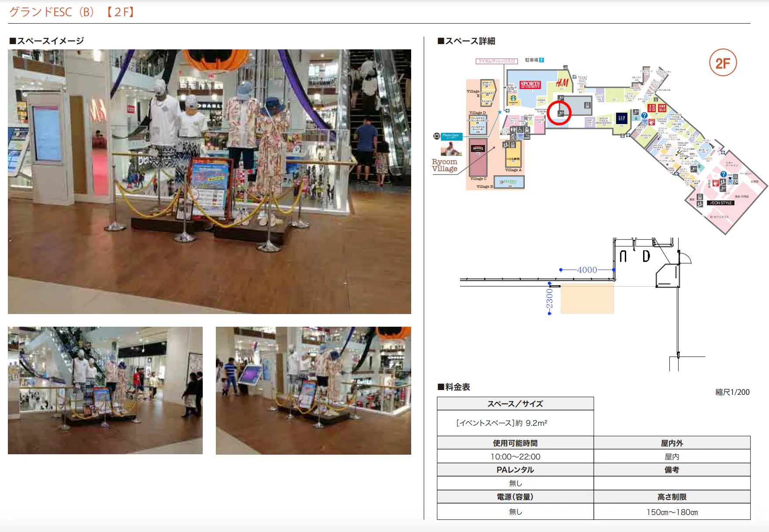The height and width of the screenshot is (532, 769).
Task: Click the Photo Spot blue label
Action: pos(451,136)
